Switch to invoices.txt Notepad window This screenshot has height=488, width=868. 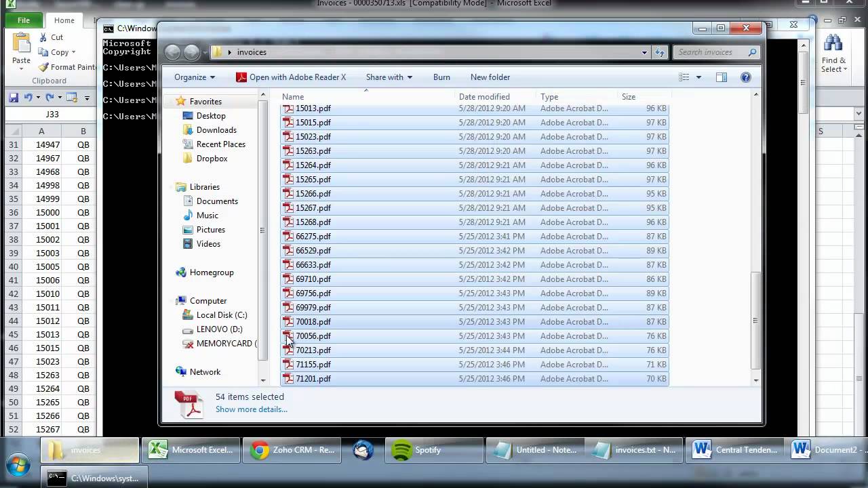click(x=634, y=450)
